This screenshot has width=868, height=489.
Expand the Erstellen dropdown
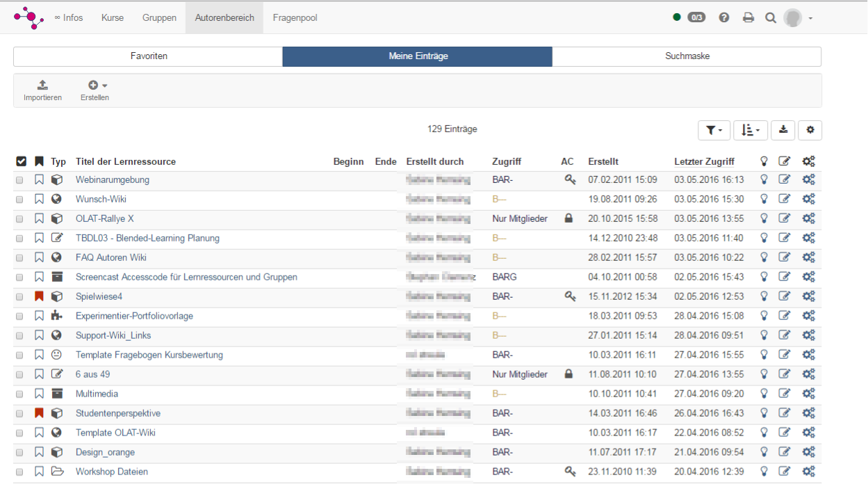click(x=95, y=90)
